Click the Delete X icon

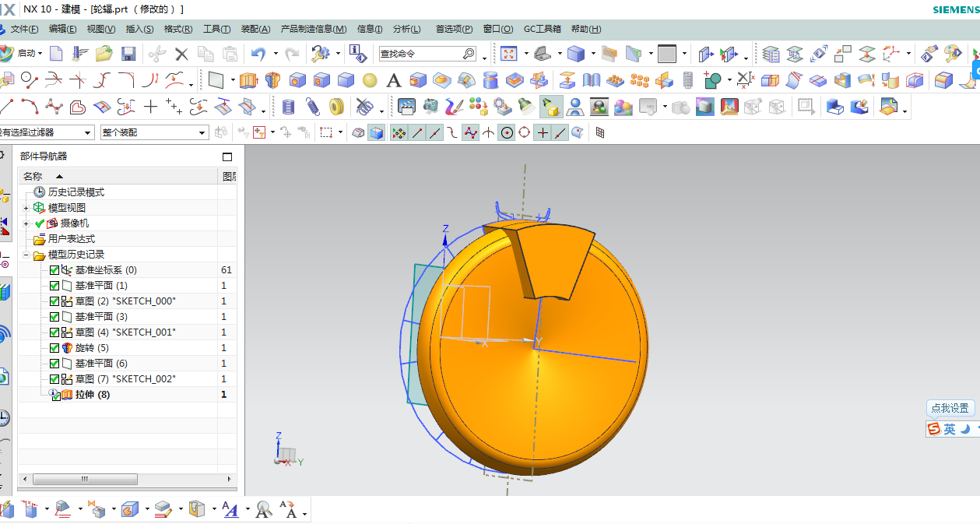181,54
